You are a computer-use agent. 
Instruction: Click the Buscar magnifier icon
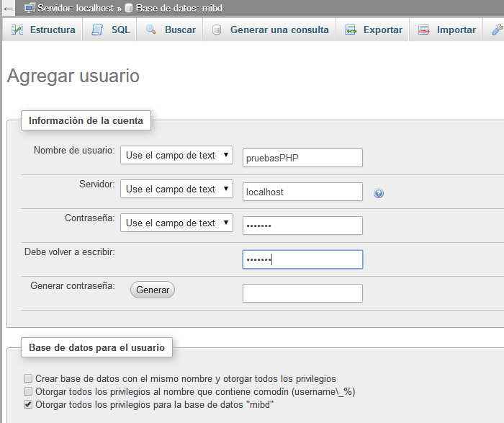pyautogui.click(x=150, y=30)
